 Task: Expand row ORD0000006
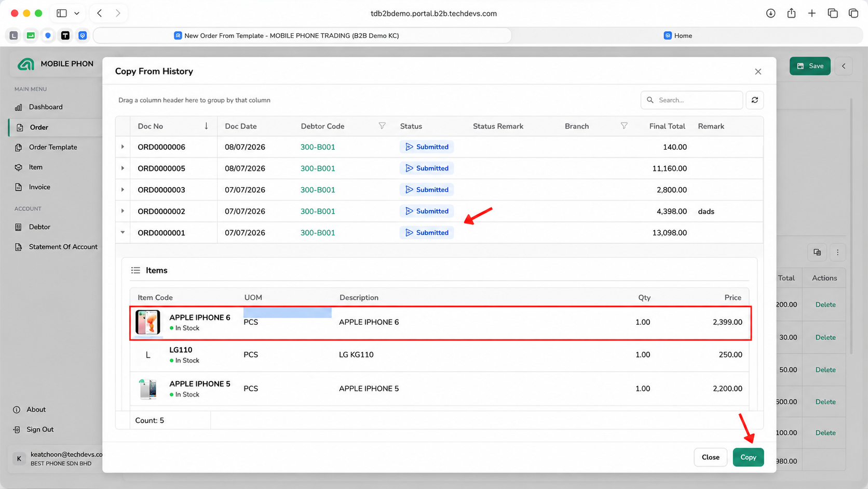123,147
